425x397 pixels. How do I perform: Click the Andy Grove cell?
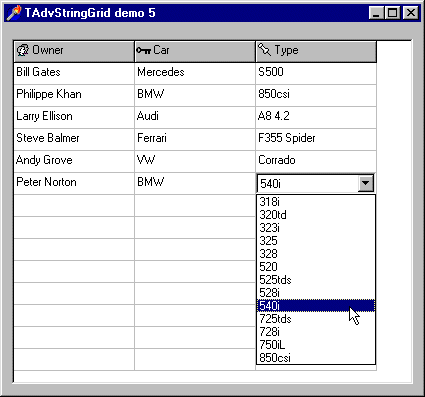(x=74, y=161)
